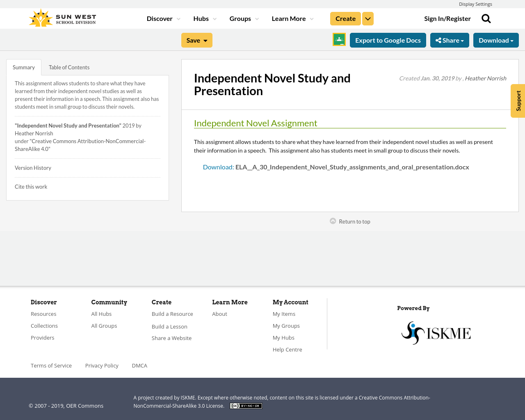Open Display Settings

[x=475, y=4]
